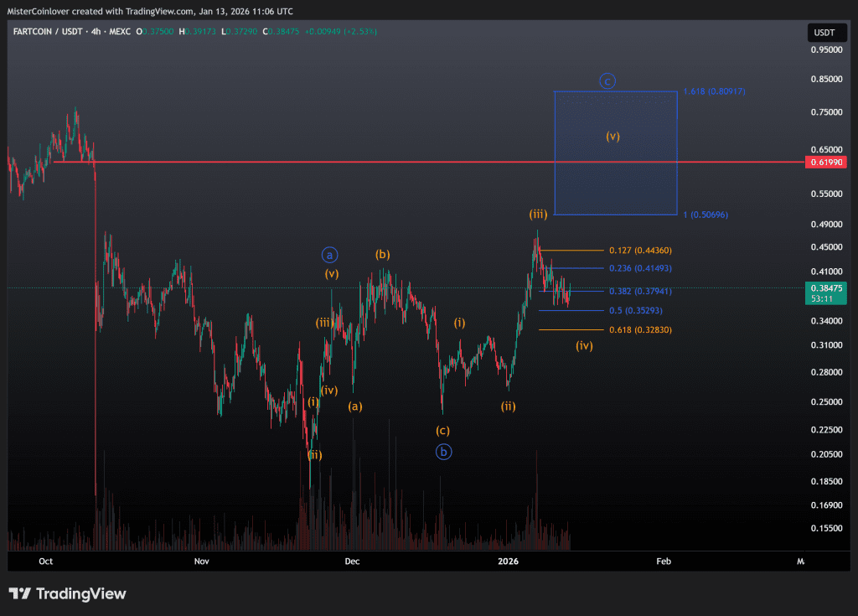858x616 pixels.
Task: Select the 0.618 (0.32830) Fibonacci level label
Action: pyautogui.click(x=640, y=330)
